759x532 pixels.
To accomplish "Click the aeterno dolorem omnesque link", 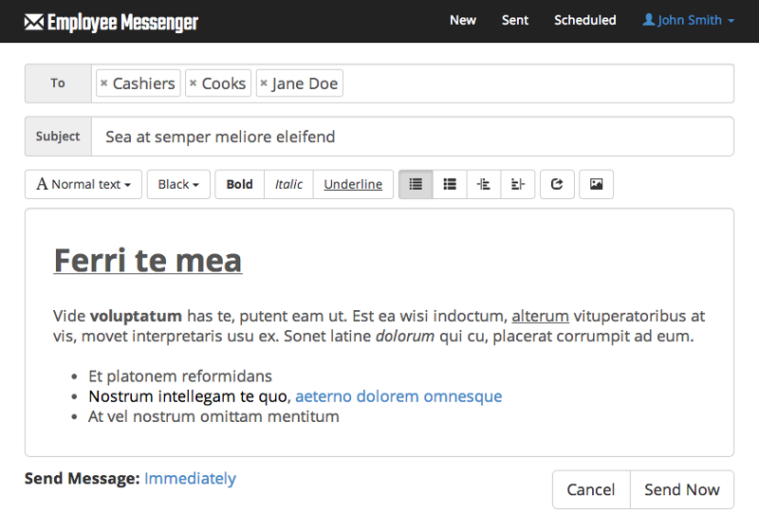I will tap(398, 396).
